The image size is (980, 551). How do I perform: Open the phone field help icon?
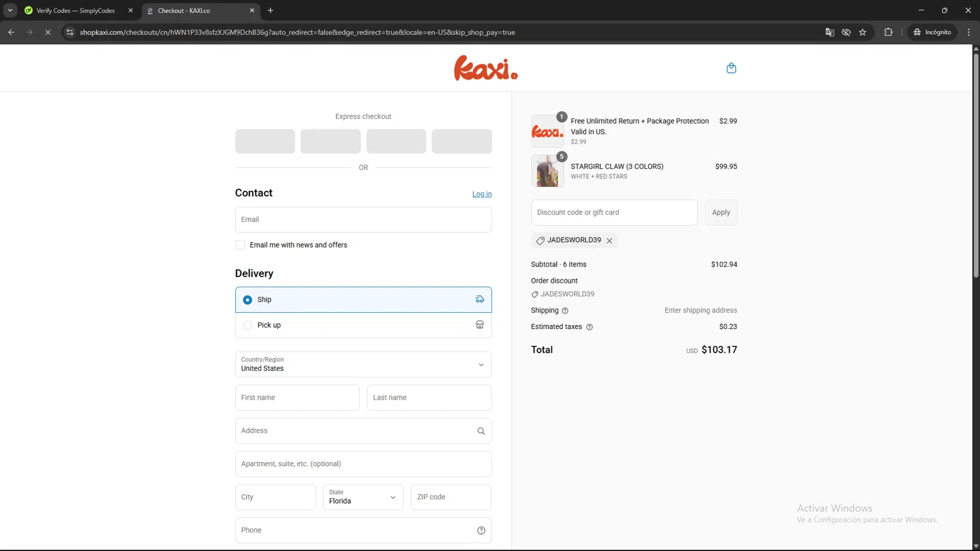[481, 530]
